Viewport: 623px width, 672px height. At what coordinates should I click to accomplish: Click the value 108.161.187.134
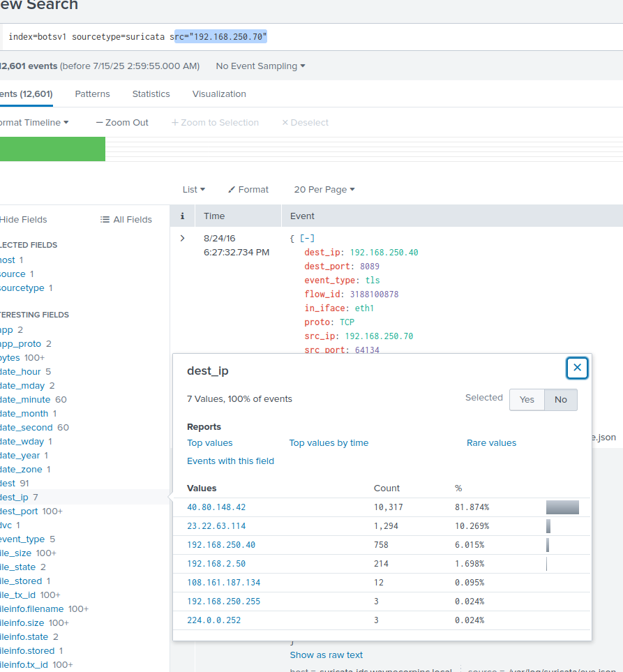(224, 583)
